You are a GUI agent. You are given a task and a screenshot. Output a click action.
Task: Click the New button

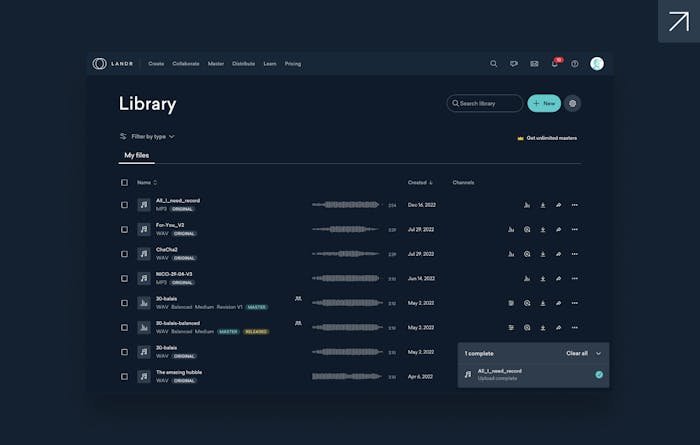click(x=544, y=103)
